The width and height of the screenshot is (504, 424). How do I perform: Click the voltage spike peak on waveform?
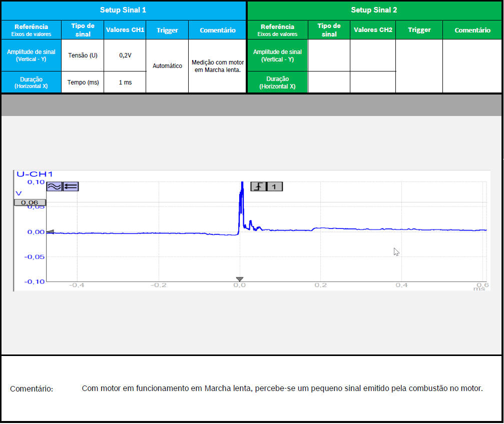[x=242, y=186]
